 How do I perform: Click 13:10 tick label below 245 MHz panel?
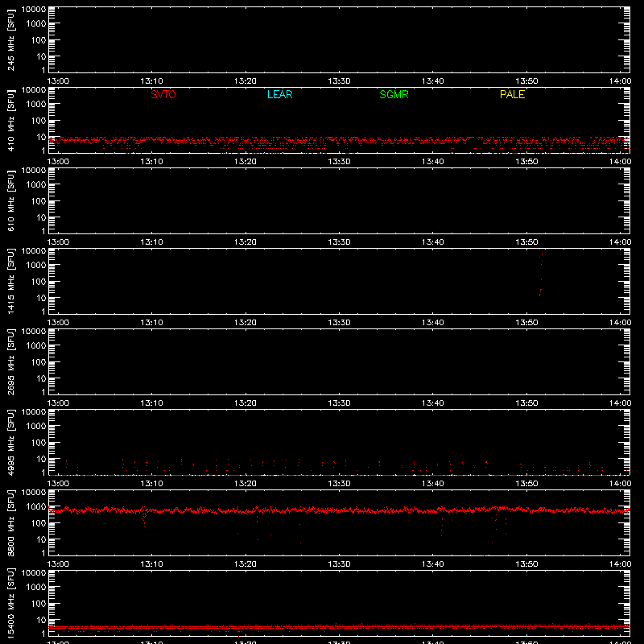(151, 81)
